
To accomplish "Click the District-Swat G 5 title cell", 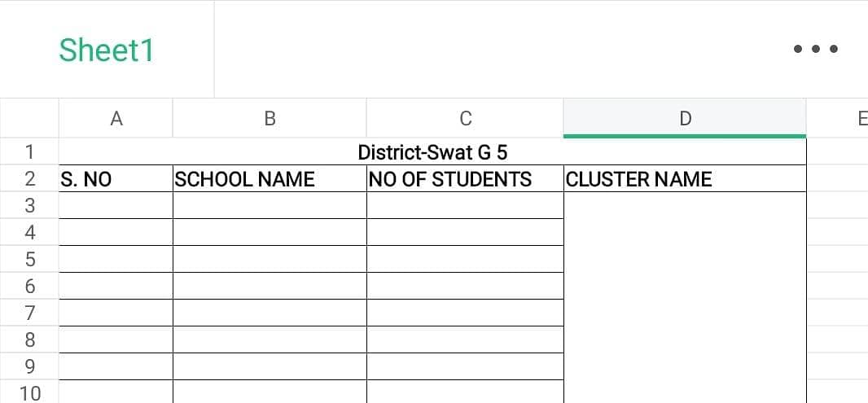I will [x=432, y=152].
